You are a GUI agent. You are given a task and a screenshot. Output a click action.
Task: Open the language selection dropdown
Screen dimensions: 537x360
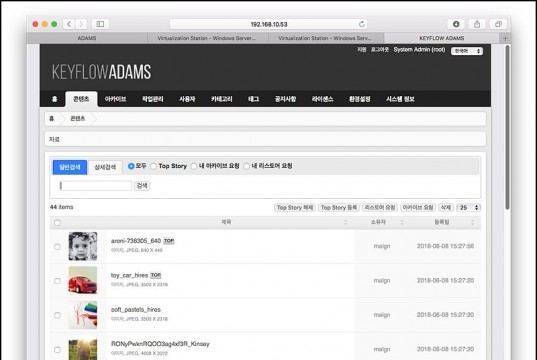[x=467, y=51]
